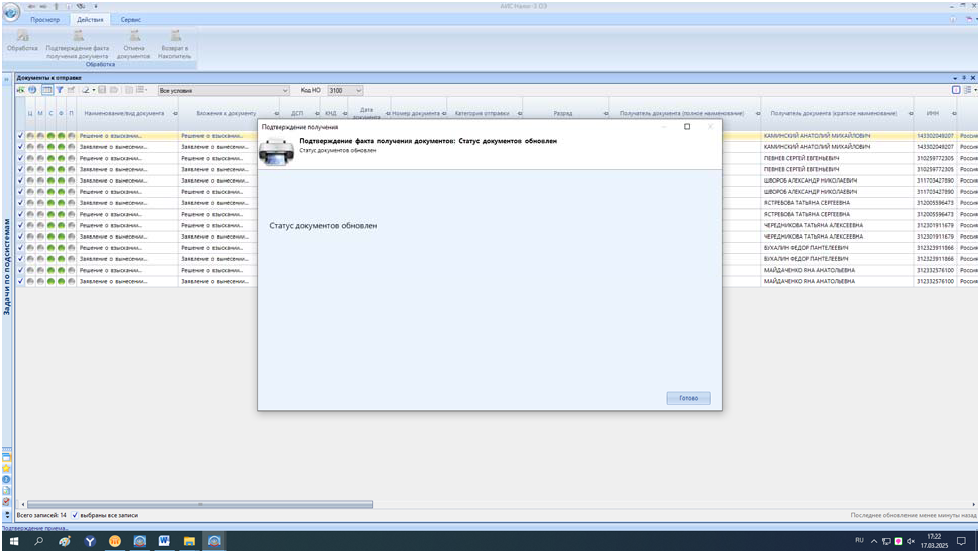Expand the 'Все условия' dropdown

point(284,91)
